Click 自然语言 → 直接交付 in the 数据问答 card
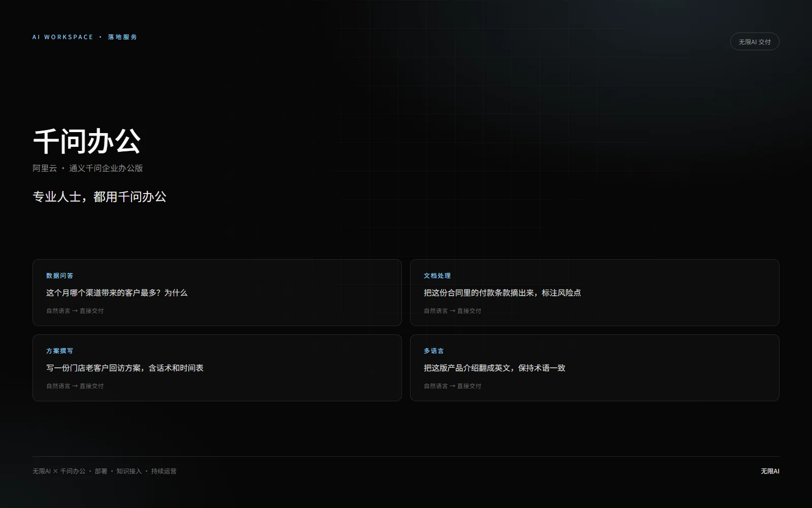Screen dimensions: 812x508 [75, 311]
